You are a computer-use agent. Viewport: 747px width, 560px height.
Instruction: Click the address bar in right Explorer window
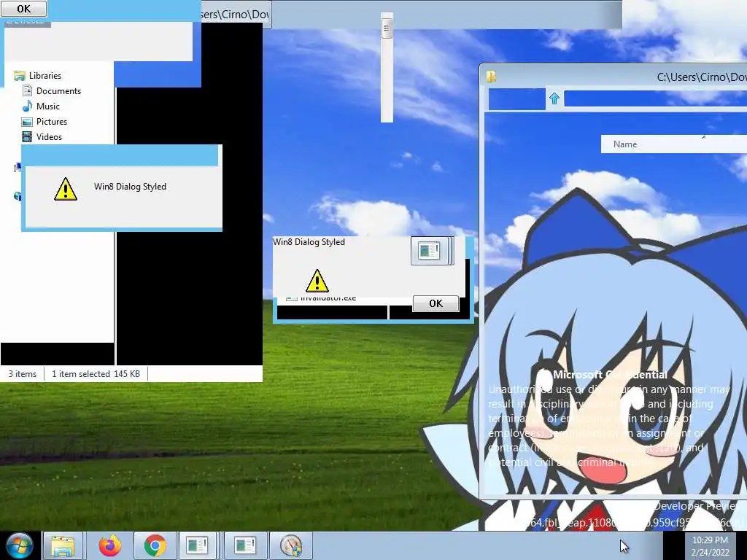tap(656, 98)
